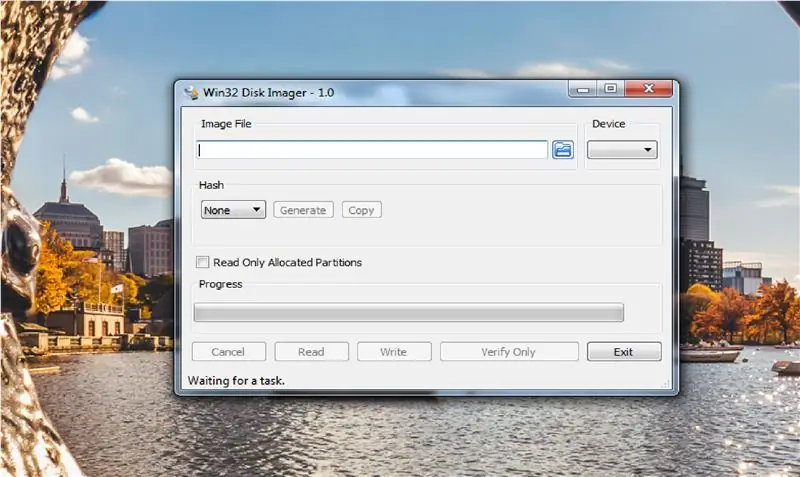The height and width of the screenshot is (477, 800).
Task: Click the Progress bar
Action: pyautogui.click(x=409, y=312)
